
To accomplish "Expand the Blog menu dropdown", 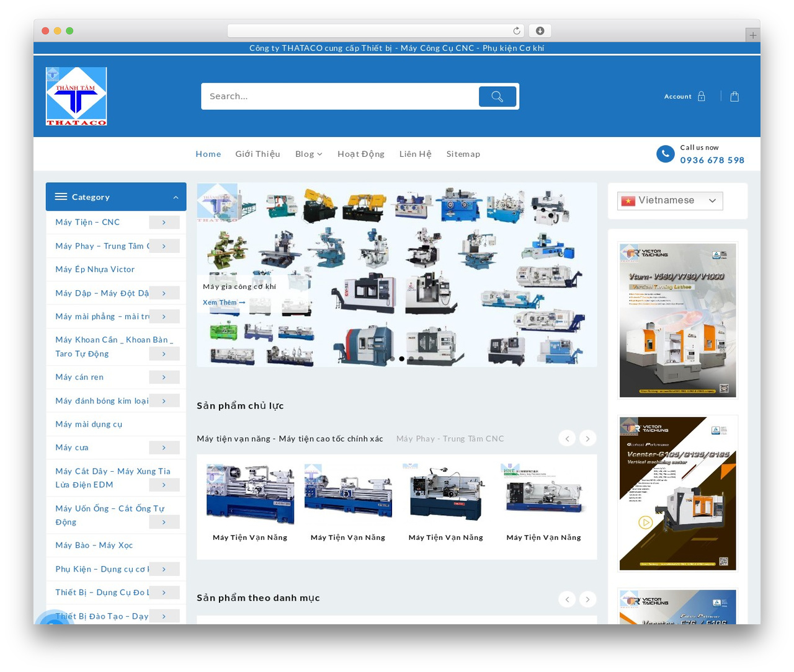I will (309, 154).
